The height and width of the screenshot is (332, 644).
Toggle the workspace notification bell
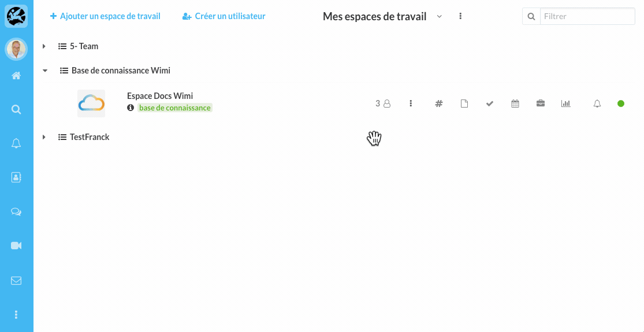(x=597, y=104)
